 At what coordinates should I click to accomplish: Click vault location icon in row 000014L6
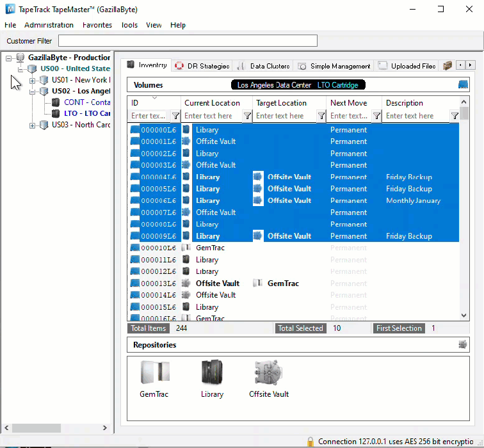(186, 294)
